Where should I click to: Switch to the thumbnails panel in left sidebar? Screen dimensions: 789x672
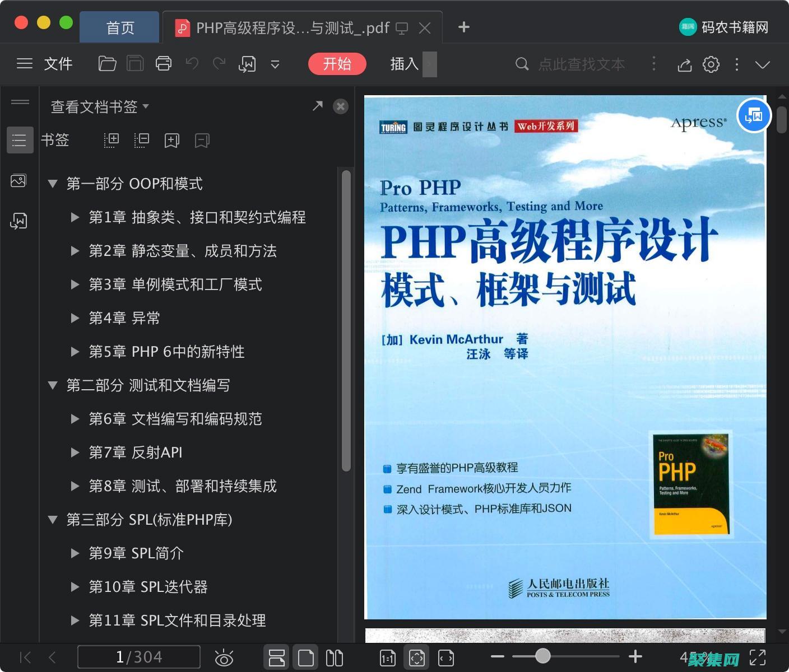tap(19, 180)
